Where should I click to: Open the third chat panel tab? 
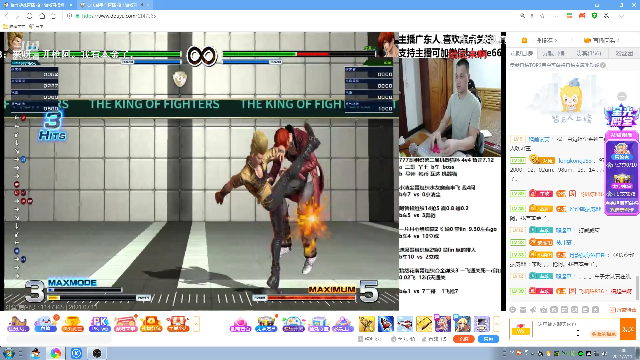coord(589,53)
